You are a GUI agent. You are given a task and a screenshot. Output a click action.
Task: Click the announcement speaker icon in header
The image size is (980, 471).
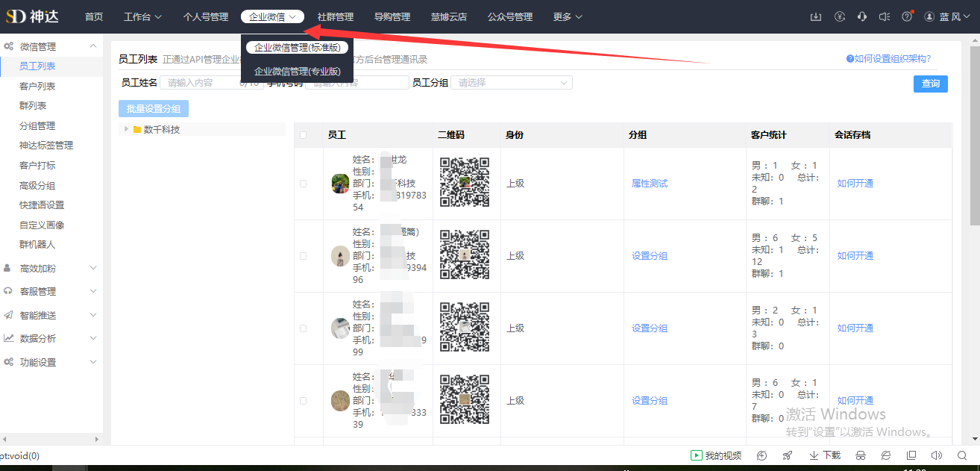pos(885,16)
